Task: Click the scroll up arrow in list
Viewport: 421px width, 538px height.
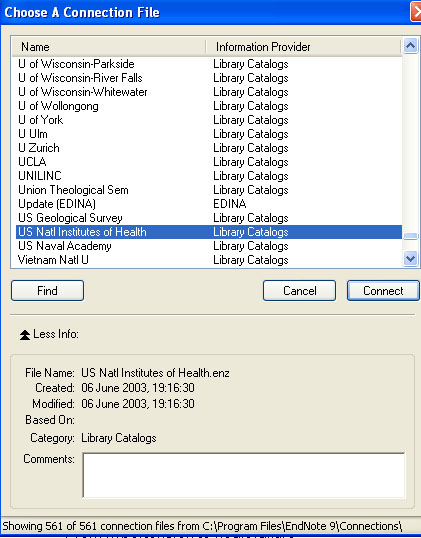Action: (410, 45)
